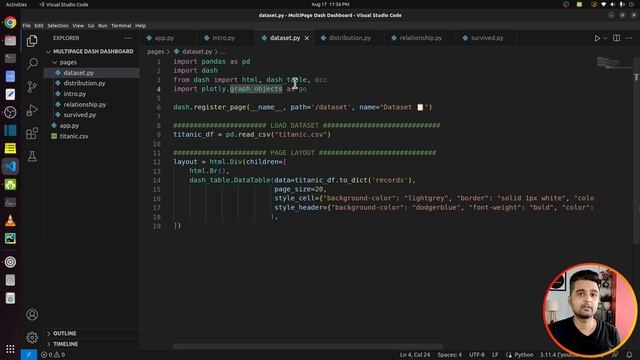Open the remote window indicator in status bar
This screenshot has width=640, height=360.
29,354
